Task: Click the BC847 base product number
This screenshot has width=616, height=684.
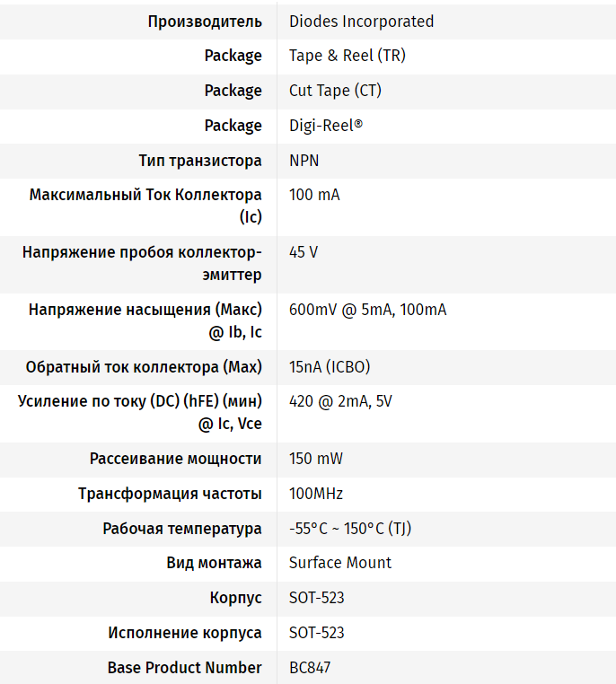Action: [x=311, y=668]
